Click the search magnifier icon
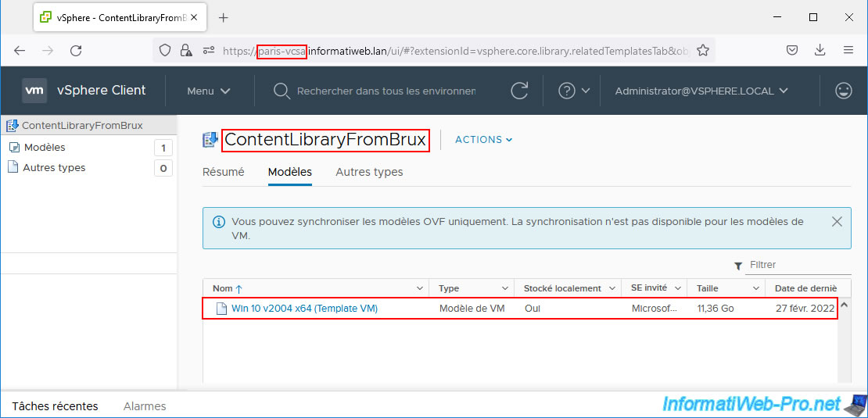Viewport: 868px width, 418px height. point(282,91)
